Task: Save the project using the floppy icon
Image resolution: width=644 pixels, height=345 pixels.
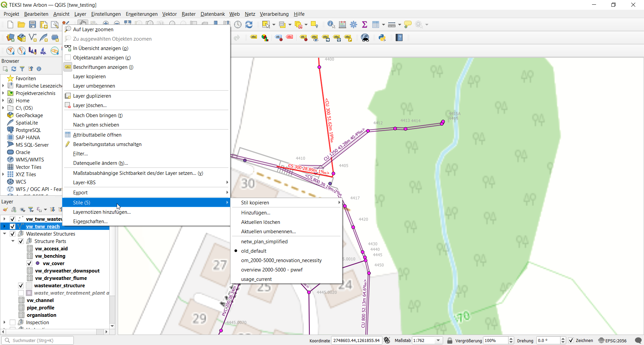Action: [x=33, y=24]
